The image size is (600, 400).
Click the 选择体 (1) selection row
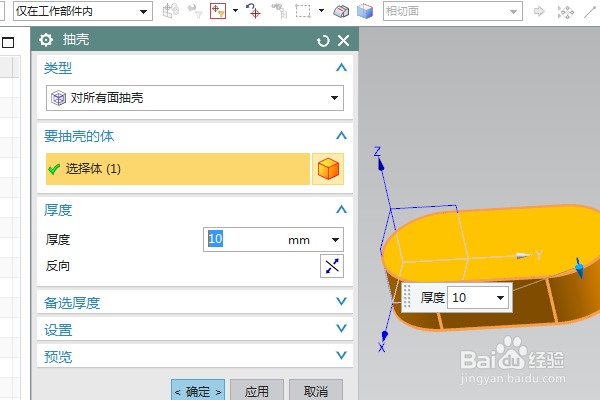178,169
